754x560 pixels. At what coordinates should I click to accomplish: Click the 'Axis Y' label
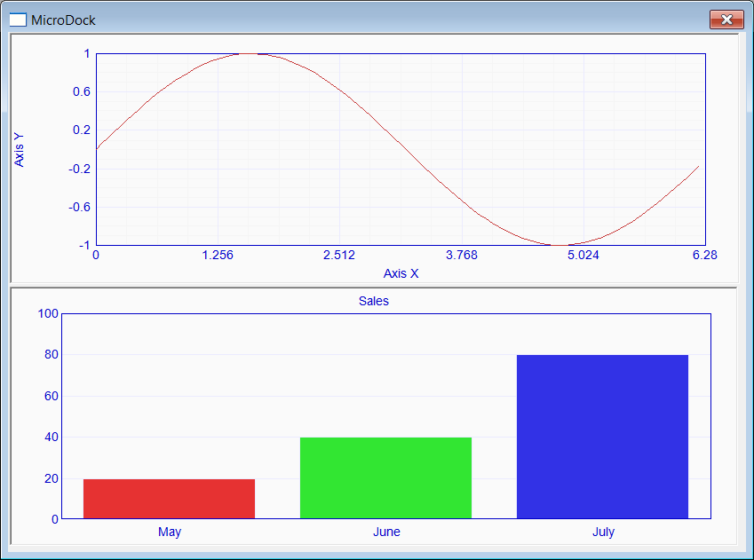[x=19, y=150]
